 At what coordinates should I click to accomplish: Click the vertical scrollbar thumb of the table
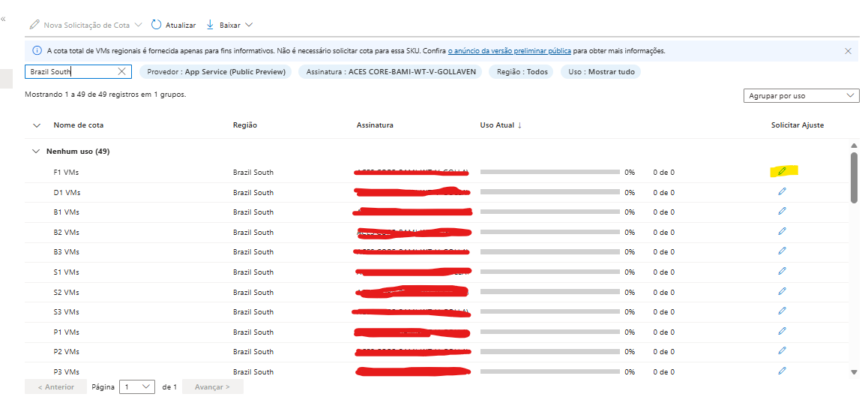(855, 178)
